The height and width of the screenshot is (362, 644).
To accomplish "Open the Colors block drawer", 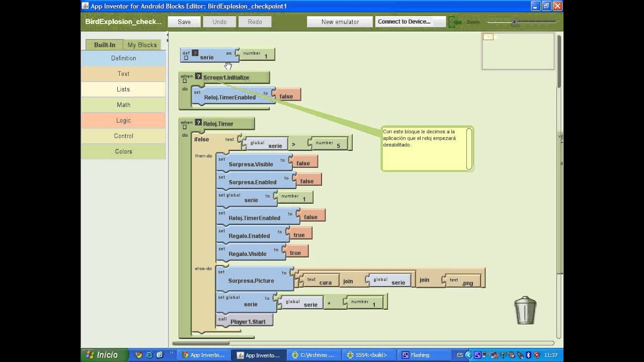I will point(123,151).
